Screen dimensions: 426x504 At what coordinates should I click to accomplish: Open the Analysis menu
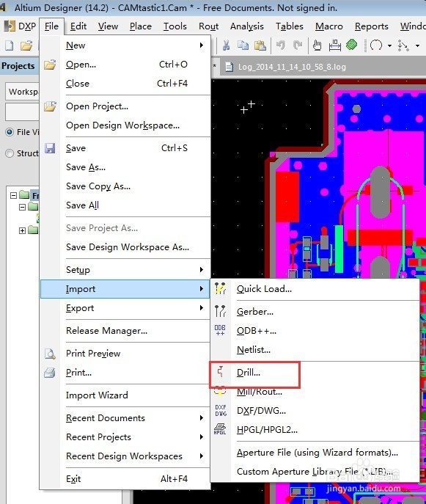point(247,26)
